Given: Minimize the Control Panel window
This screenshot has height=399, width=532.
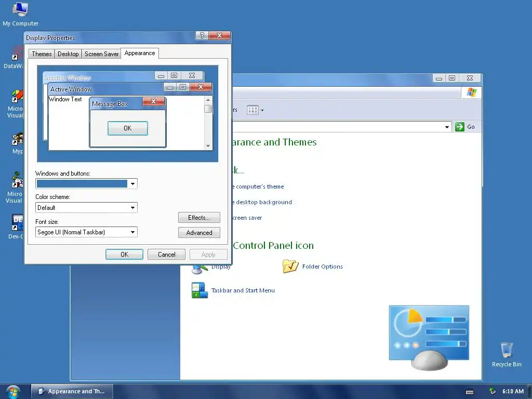Looking at the screenshot, I should (x=438, y=78).
